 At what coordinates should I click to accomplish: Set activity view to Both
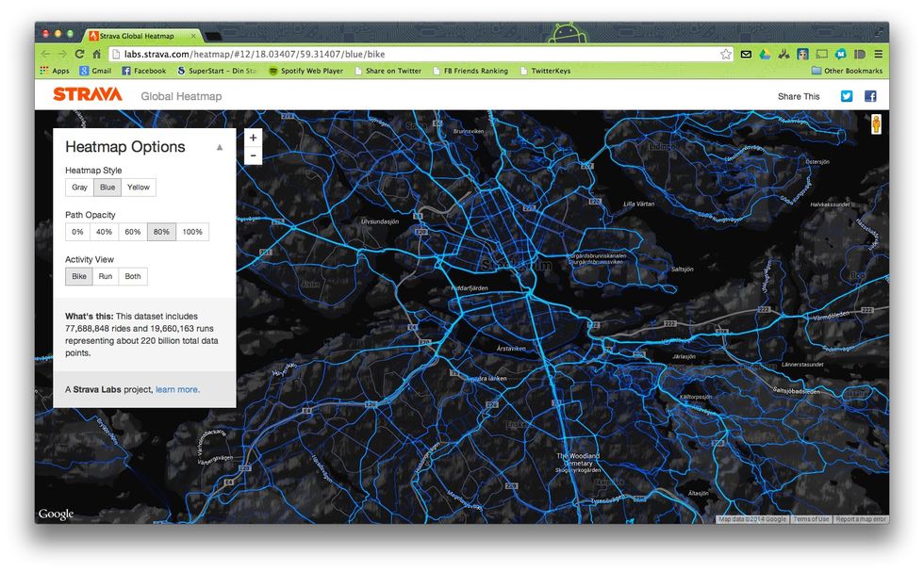click(133, 277)
